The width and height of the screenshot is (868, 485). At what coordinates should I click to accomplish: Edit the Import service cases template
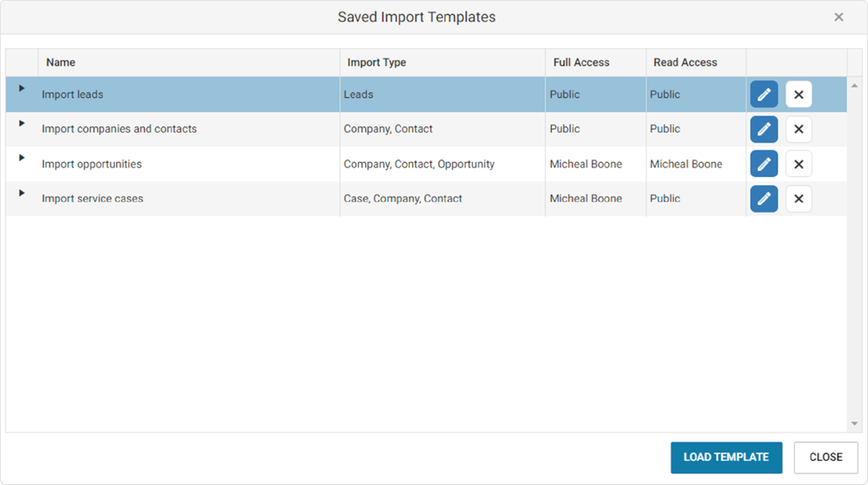[x=764, y=198]
